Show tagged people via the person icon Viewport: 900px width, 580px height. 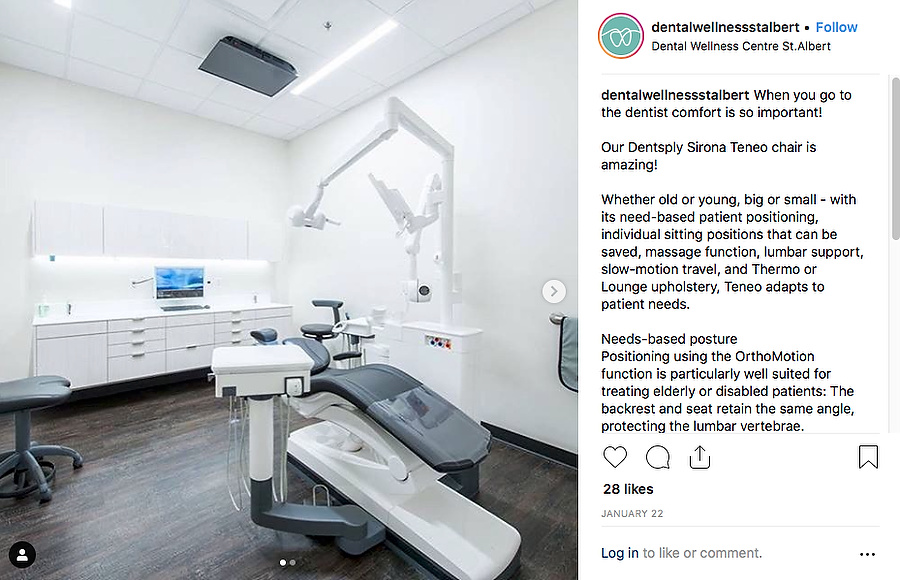[x=22, y=555]
